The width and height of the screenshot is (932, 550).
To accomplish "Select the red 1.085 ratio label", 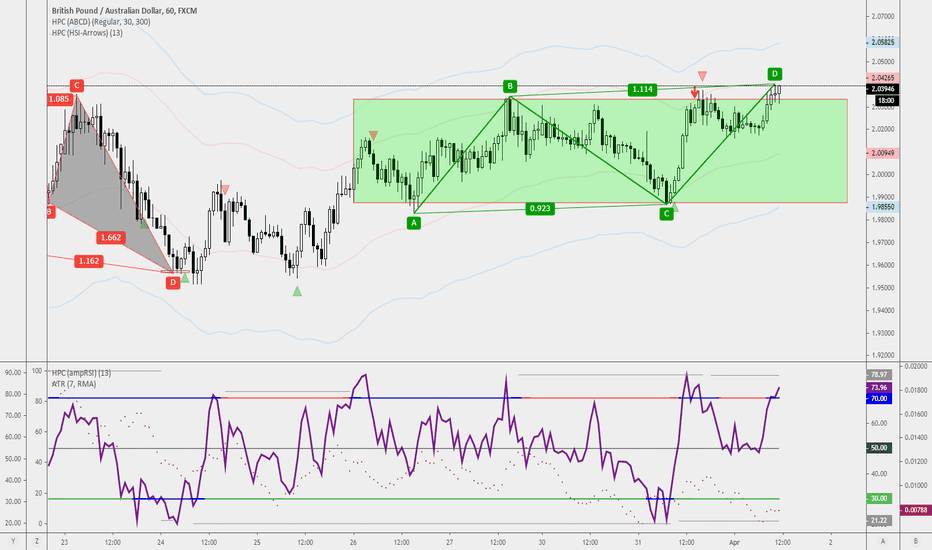I will coord(59,99).
